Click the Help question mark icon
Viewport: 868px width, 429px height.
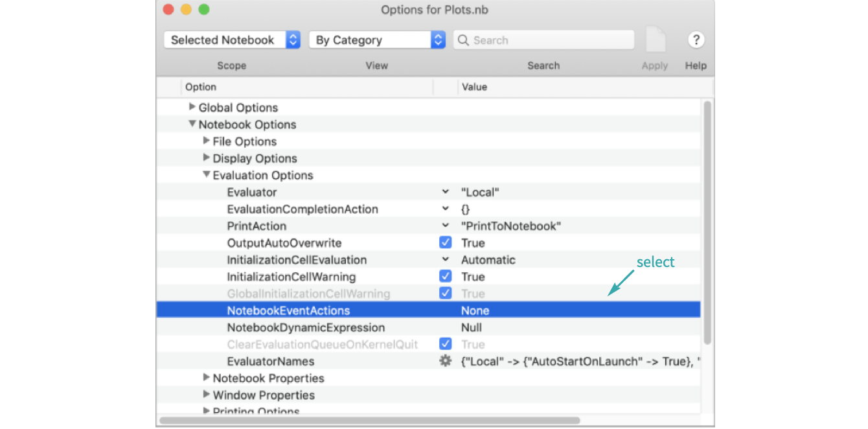(696, 40)
